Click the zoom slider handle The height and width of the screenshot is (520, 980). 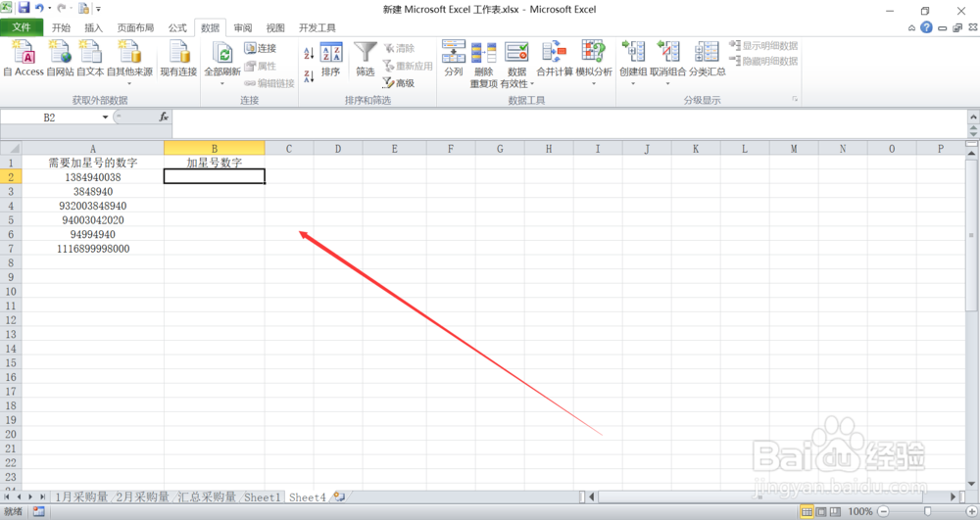click(x=927, y=512)
